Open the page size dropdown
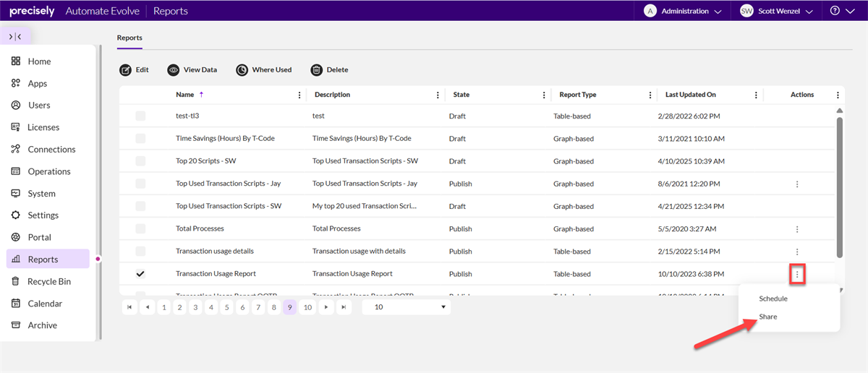 (406, 307)
